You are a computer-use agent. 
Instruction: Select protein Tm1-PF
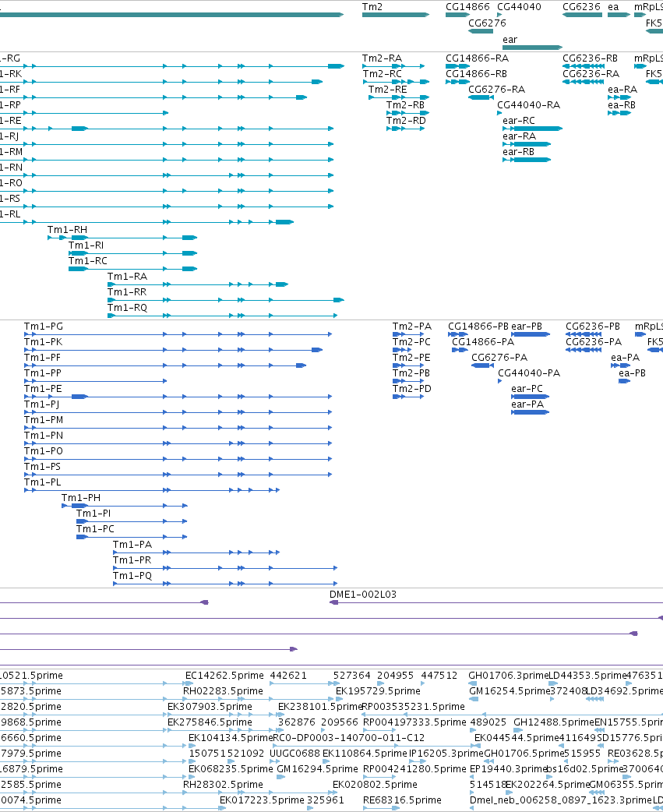coord(165,365)
